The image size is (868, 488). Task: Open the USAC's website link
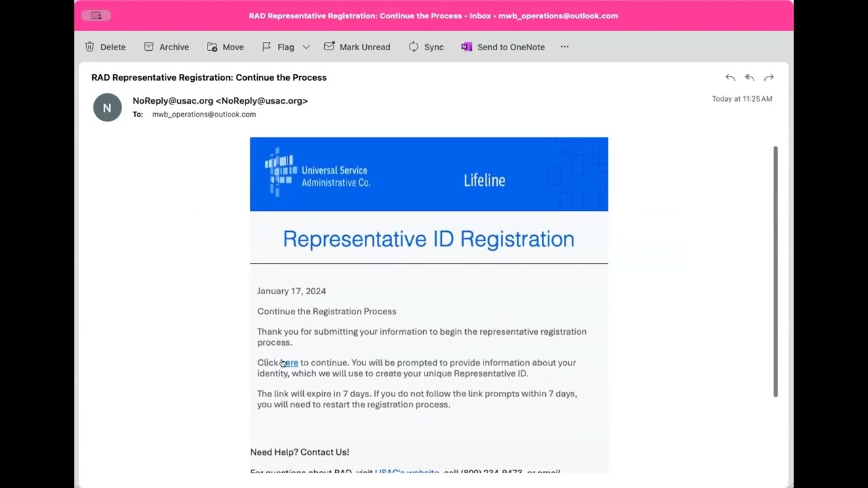tap(407, 471)
